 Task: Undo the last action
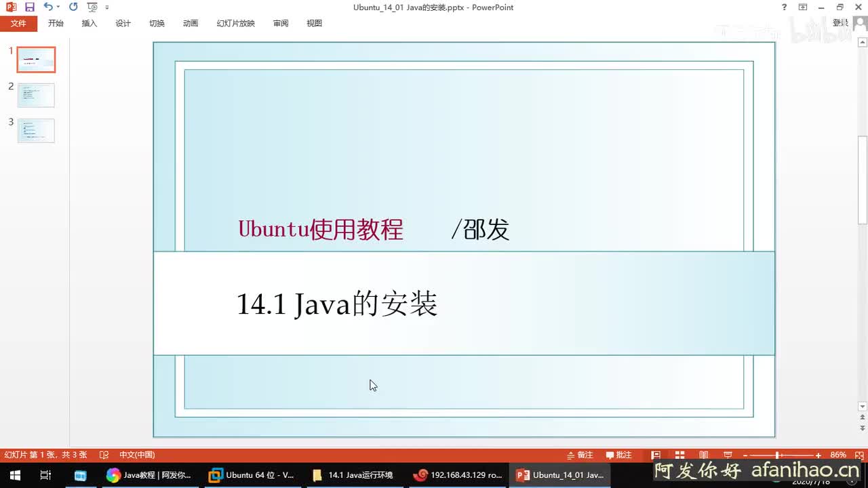47,7
